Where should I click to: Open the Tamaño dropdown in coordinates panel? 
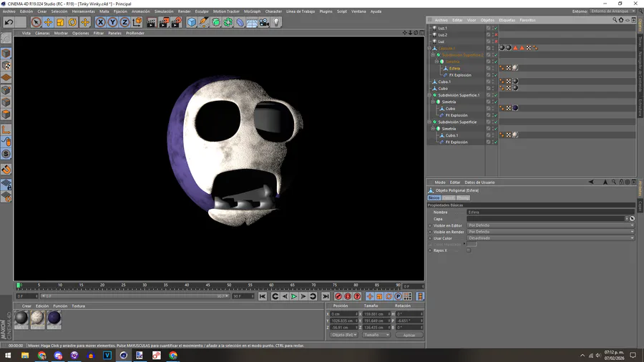pyautogui.click(x=376, y=335)
